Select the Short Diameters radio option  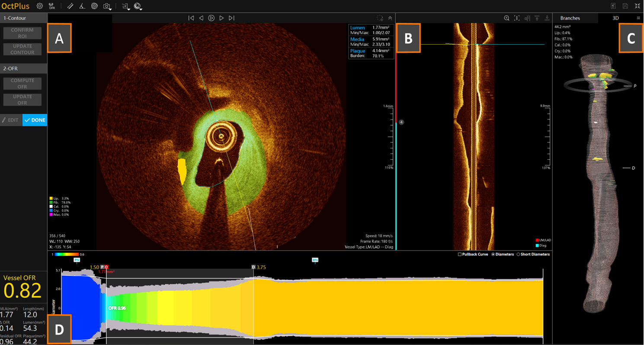coord(518,255)
